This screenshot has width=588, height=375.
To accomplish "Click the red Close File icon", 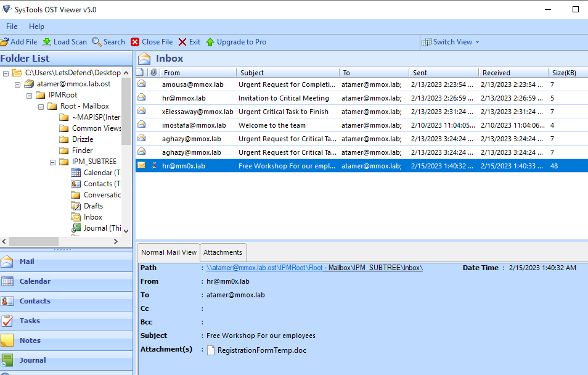I will tap(135, 42).
